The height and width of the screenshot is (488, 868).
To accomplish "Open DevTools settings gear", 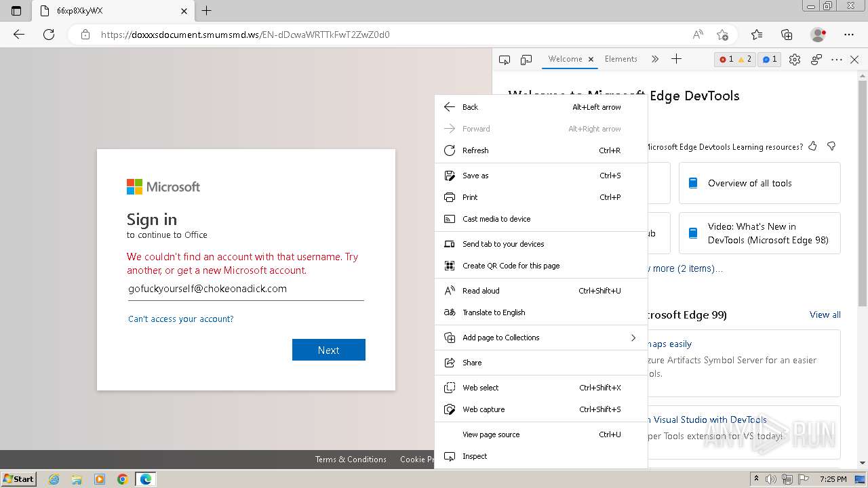I will tap(795, 60).
